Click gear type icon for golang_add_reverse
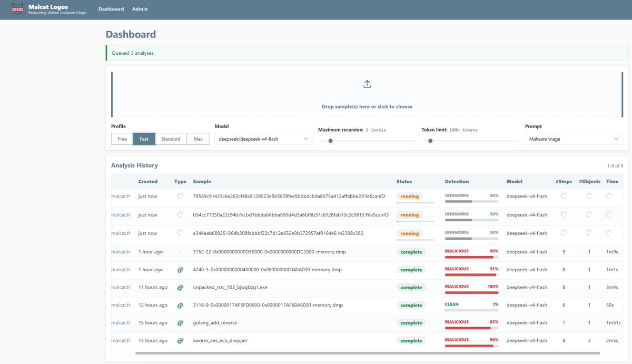The width and height of the screenshot is (632, 364). (180, 323)
